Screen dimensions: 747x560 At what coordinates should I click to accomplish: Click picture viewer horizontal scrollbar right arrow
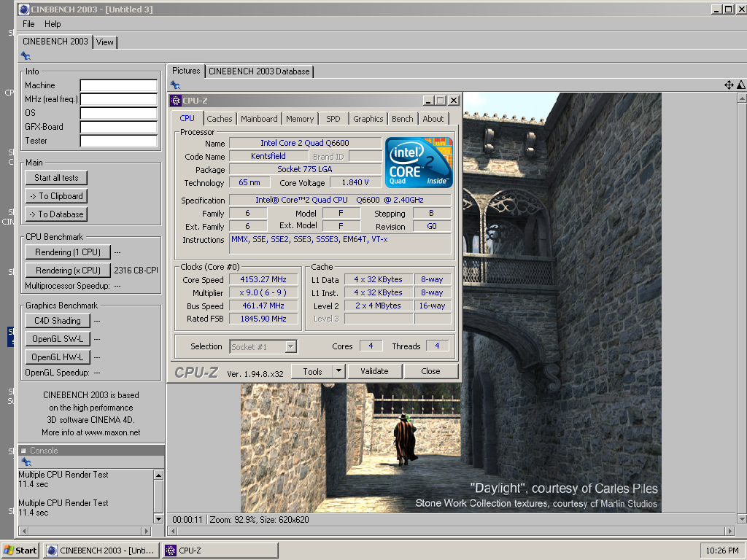[x=729, y=531]
